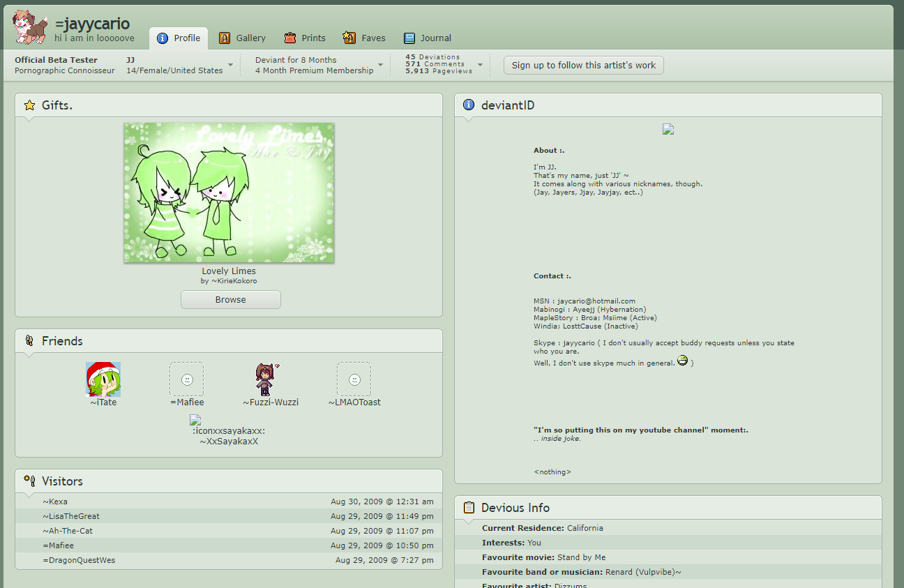Click the Favourite band Renard (Vulpvibe) row
904x588 pixels.
[x=668, y=572]
